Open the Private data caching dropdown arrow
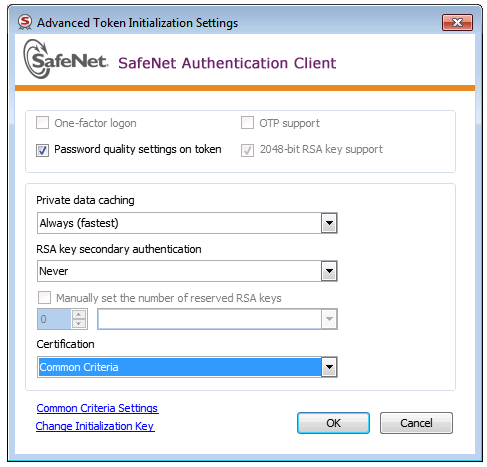487x467 pixels. click(329, 223)
